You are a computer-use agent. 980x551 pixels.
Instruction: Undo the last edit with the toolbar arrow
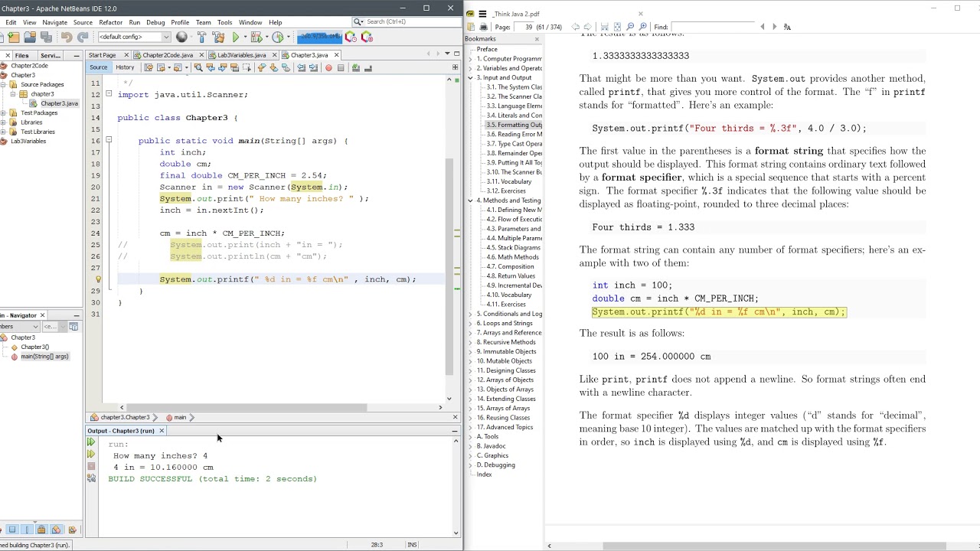(x=67, y=37)
